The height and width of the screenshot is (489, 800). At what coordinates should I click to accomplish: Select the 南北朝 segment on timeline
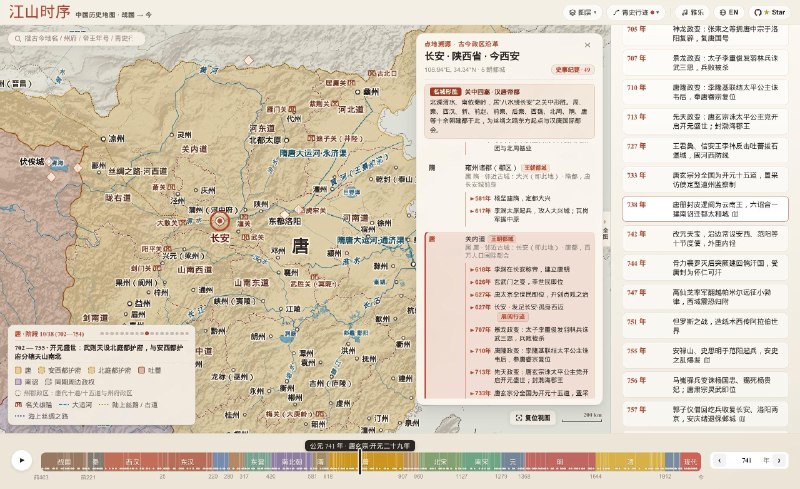[x=292, y=461]
